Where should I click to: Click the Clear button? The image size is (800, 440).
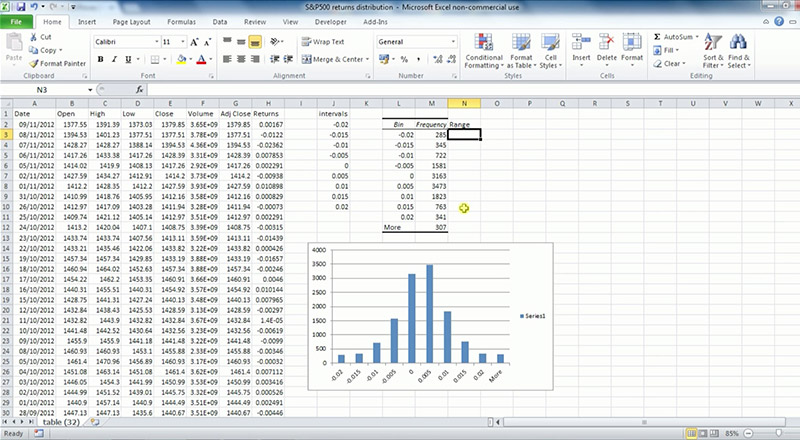(668, 64)
